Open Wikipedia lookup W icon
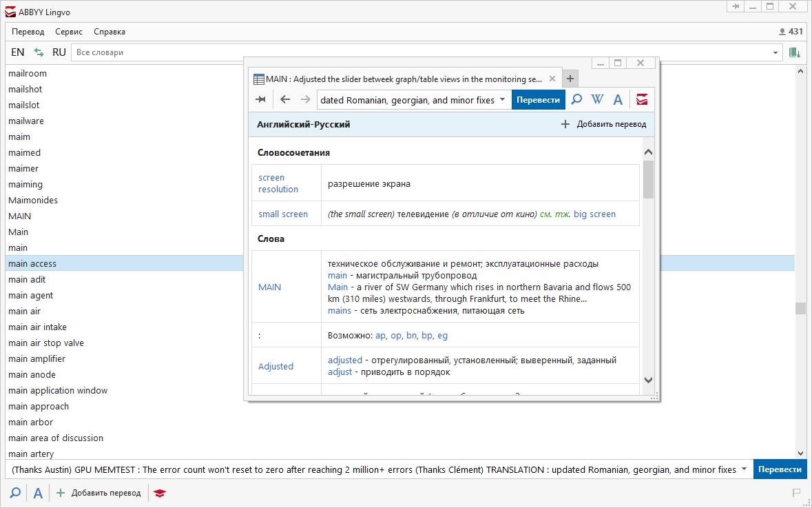Screen dimensions: 812x508 point(597,100)
